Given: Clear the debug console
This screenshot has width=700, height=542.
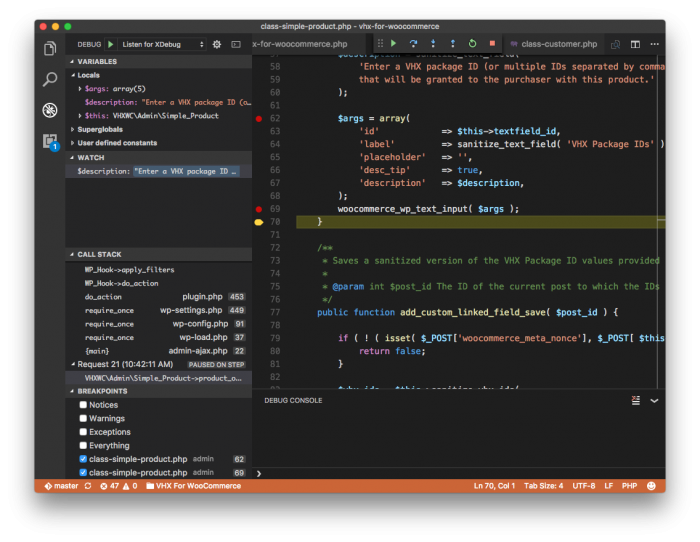Looking at the screenshot, I should point(636,400).
